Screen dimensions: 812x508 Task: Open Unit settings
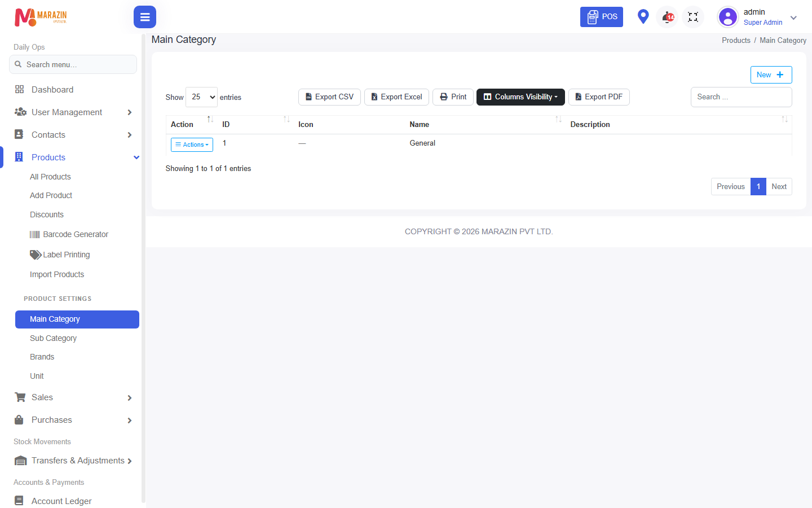coord(37,376)
